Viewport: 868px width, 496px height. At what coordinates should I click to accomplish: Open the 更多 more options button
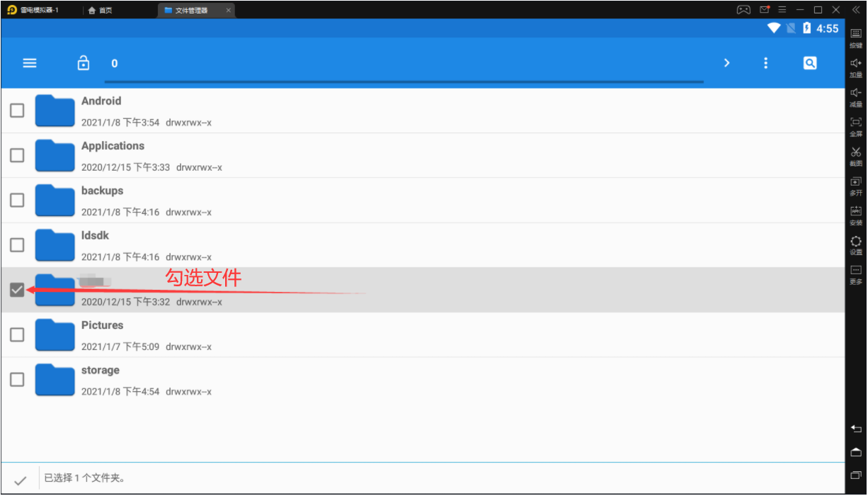click(x=856, y=274)
